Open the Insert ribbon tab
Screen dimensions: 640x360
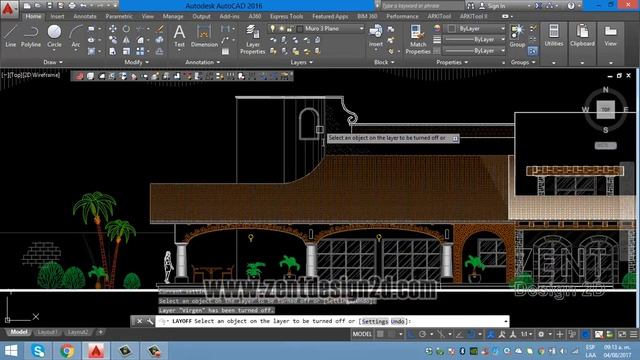[58, 16]
